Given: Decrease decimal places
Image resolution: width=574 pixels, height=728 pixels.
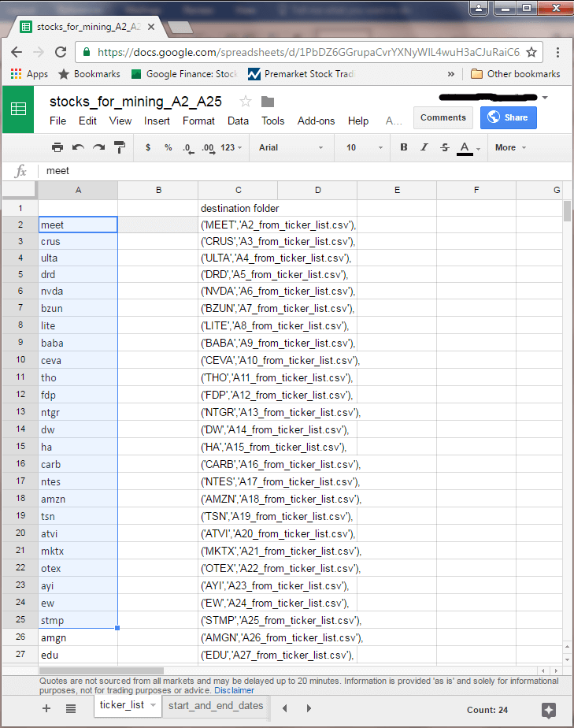Looking at the screenshot, I should pos(188,148).
